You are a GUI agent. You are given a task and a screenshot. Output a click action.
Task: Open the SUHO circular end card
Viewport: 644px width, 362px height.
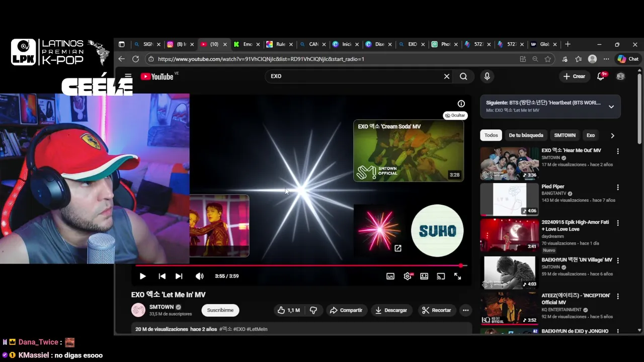click(437, 231)
